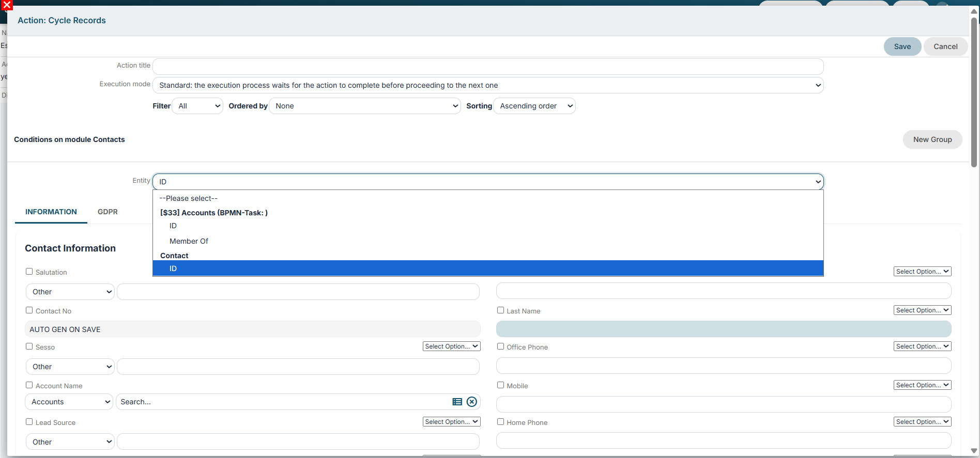
Task: Tick the Salutation checkbox
Action: click(29, 272)
